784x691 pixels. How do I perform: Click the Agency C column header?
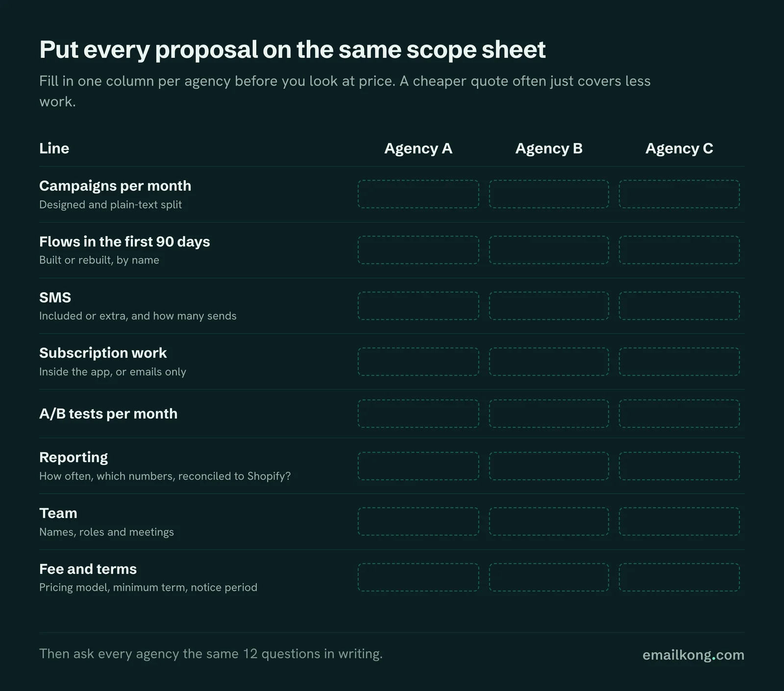[679, 148]
